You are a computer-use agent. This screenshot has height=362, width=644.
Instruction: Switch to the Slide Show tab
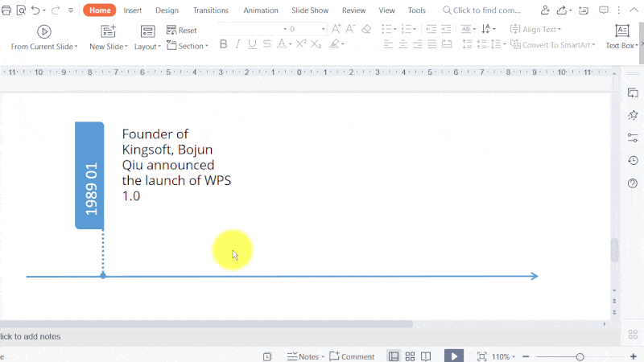point(310,10)
